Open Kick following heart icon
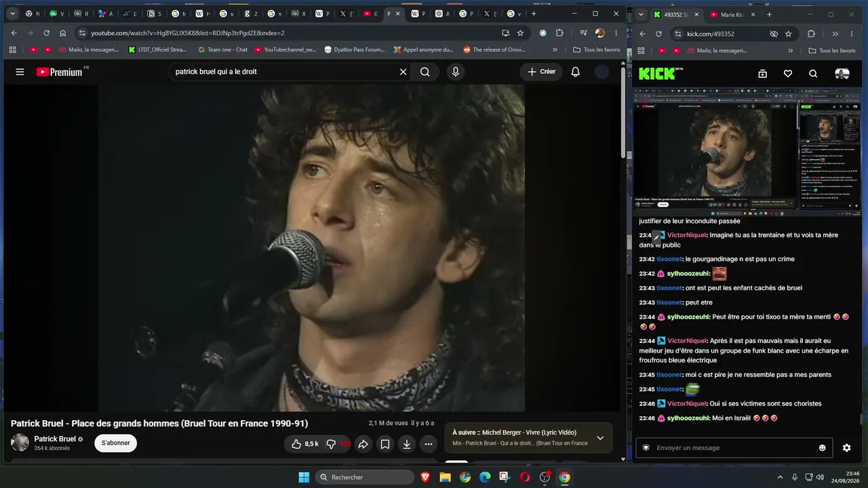Image resolution: width=868 pixels, height=488 pixels. (788, 74)
